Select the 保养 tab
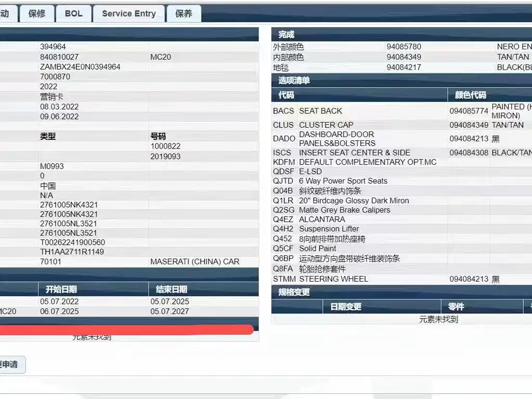532x399 pixels. point(184,14)
